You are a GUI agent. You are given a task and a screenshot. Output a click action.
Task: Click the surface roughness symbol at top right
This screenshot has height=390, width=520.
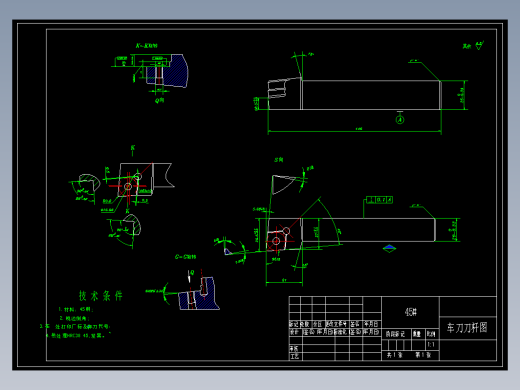[479, 46]
